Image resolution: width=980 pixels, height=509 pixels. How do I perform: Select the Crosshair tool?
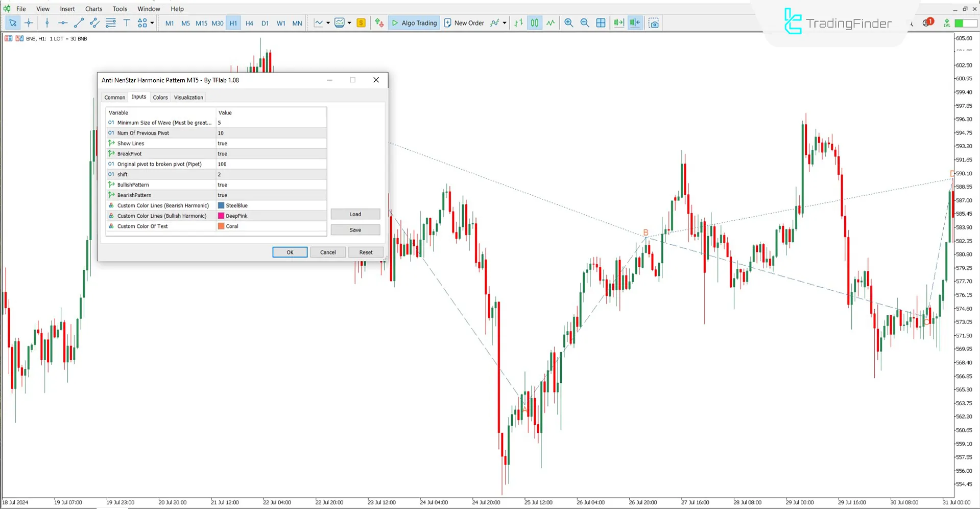coord(29,22)
